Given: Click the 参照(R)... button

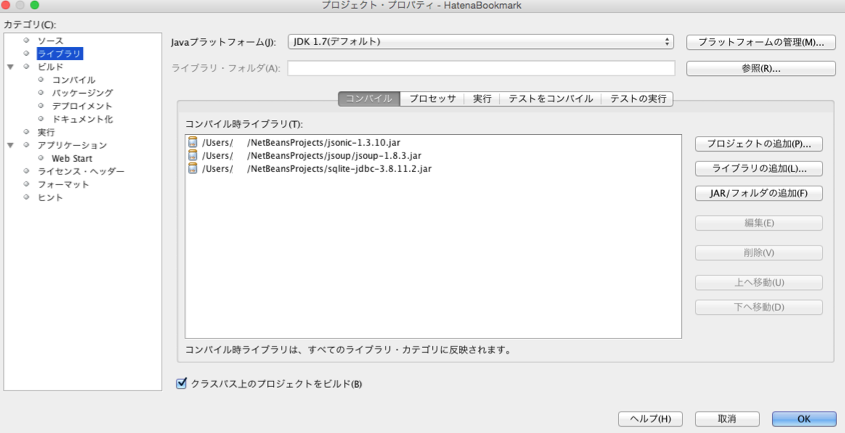Looking at the screenshot, I should tap(761, 68).
